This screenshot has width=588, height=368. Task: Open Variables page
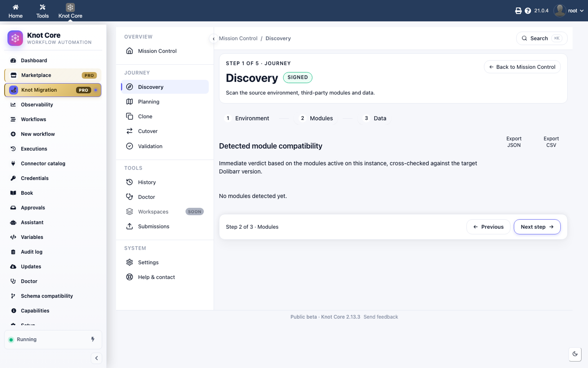pos(53,237)
